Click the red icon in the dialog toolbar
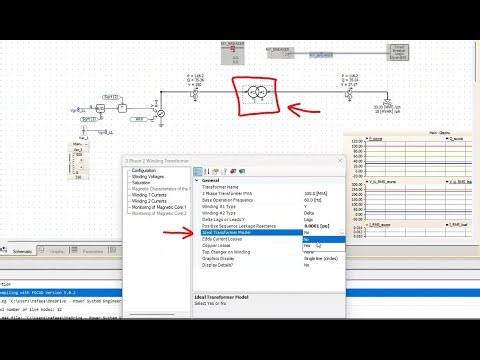 (x=233, y=171)
